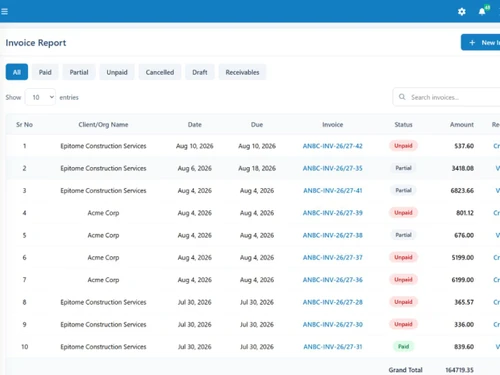Click amount 365.57 in row 8
500x375 pixels.
point(464,302)
